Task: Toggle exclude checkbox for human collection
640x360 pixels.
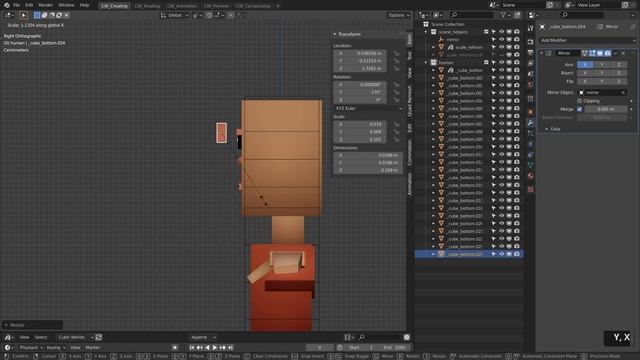Action: 486,62
